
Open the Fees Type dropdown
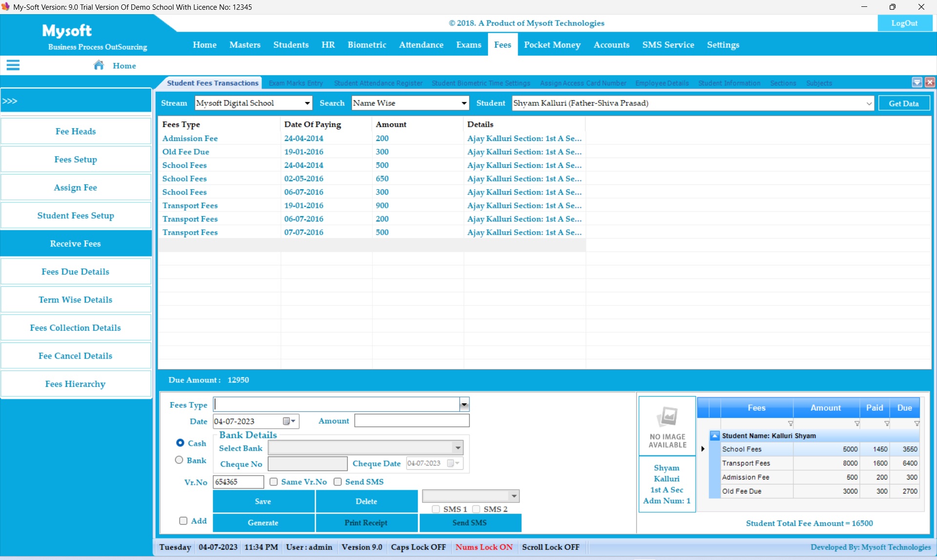[464, 404]
